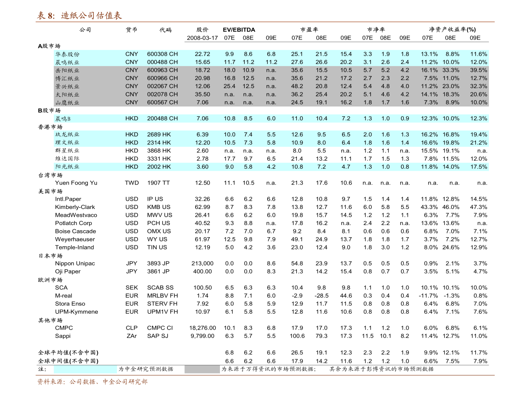Click ticker code 600963 CH

pyautogui.click(x=162, y=70)
